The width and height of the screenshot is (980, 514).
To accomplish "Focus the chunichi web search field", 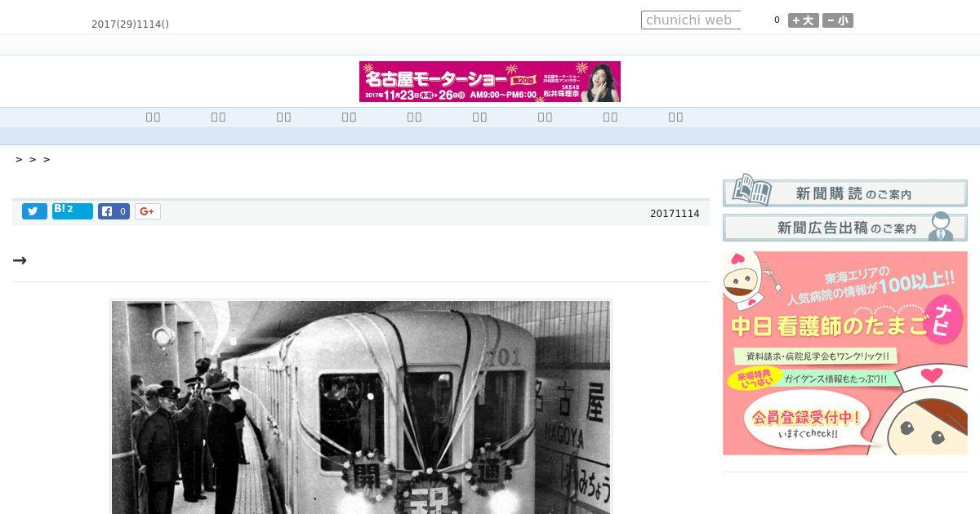I will (x=691, y=20).
